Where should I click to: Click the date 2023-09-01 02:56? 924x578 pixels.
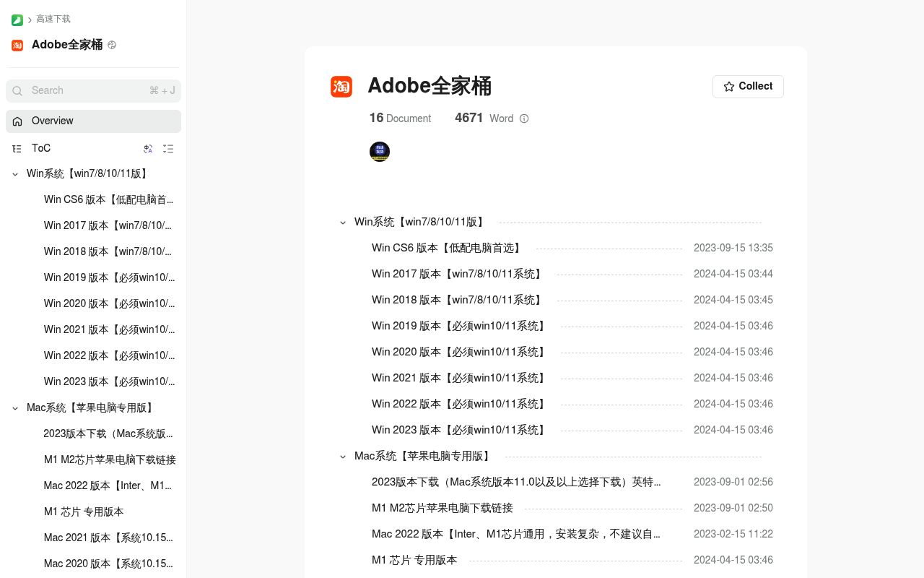click(733, 482)
